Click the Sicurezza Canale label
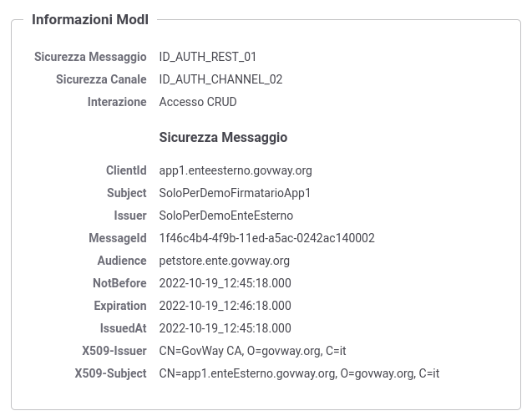Screen dimensions: 532x416 coord(101,79)
